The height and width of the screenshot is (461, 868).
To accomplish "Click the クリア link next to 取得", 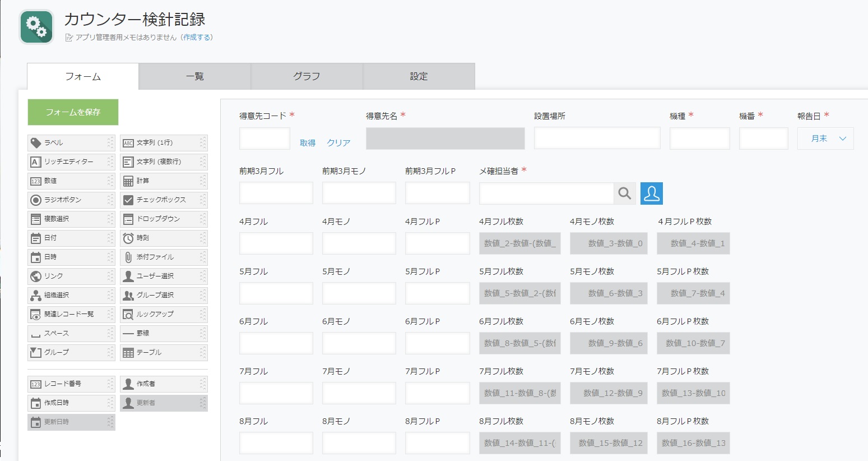I will [338, 143].
